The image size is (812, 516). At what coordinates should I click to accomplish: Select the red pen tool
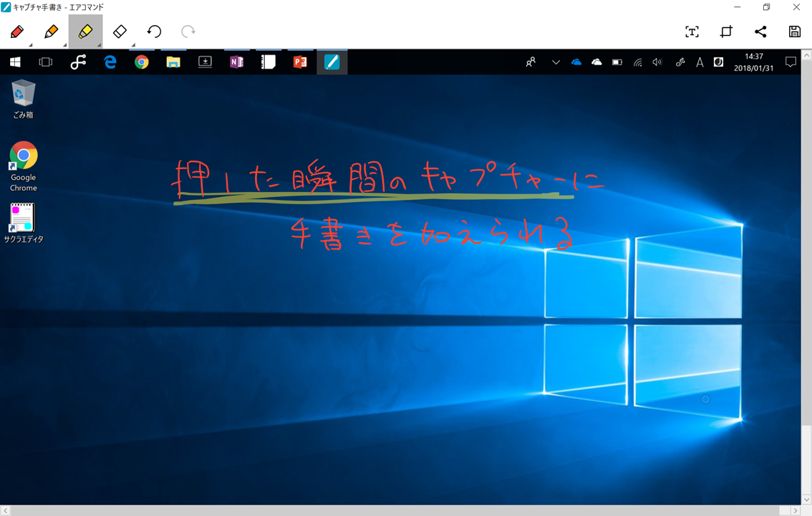[17, 32]
